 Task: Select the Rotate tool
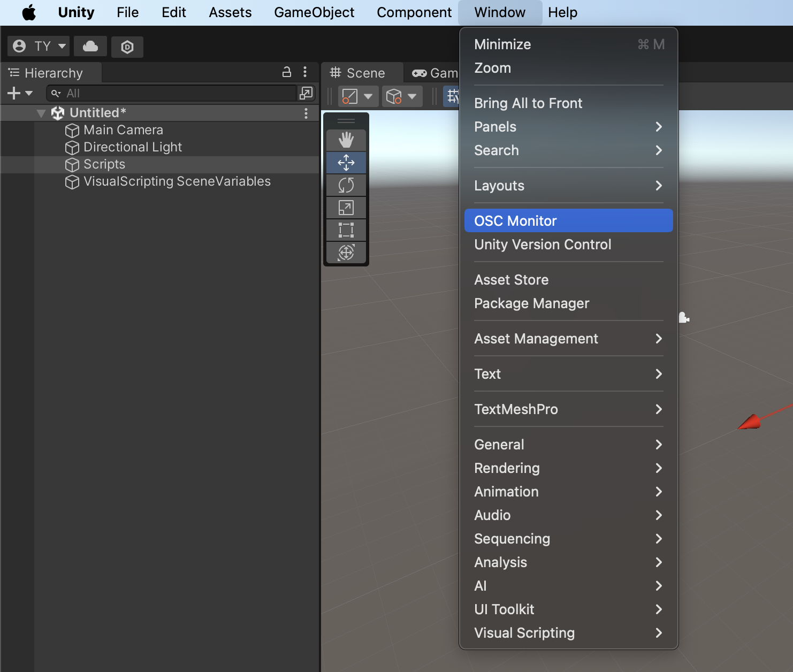[346, 185]
